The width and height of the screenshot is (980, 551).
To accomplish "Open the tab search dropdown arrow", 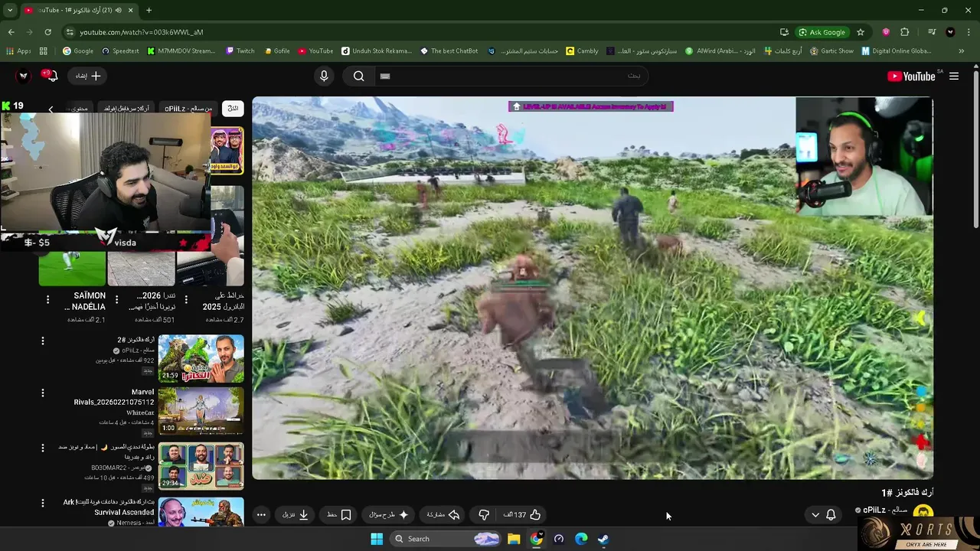I will point(10,10).
